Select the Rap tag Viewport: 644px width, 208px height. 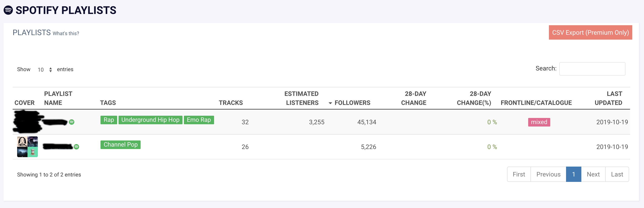coord(109,120)
